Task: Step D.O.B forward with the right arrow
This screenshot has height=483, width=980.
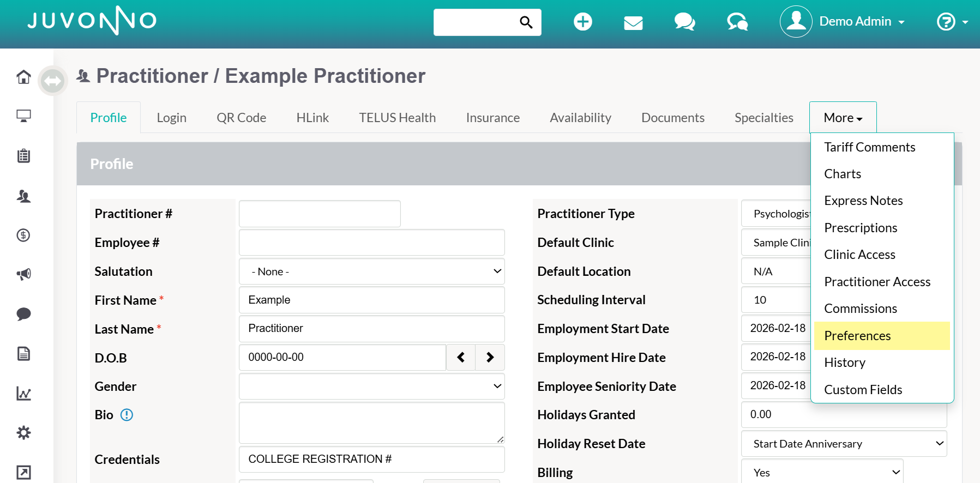Action: tap(490, 358)
